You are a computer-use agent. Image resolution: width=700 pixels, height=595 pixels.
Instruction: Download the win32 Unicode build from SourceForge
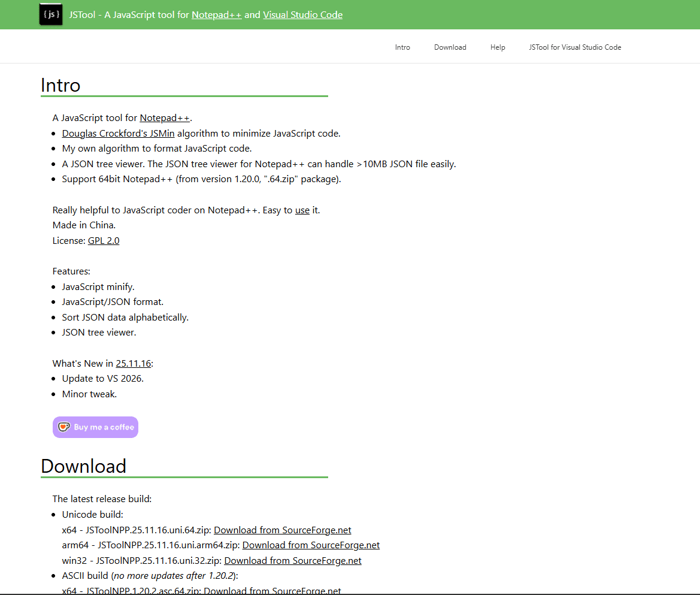pyautogui.click(x=293, y=560)
